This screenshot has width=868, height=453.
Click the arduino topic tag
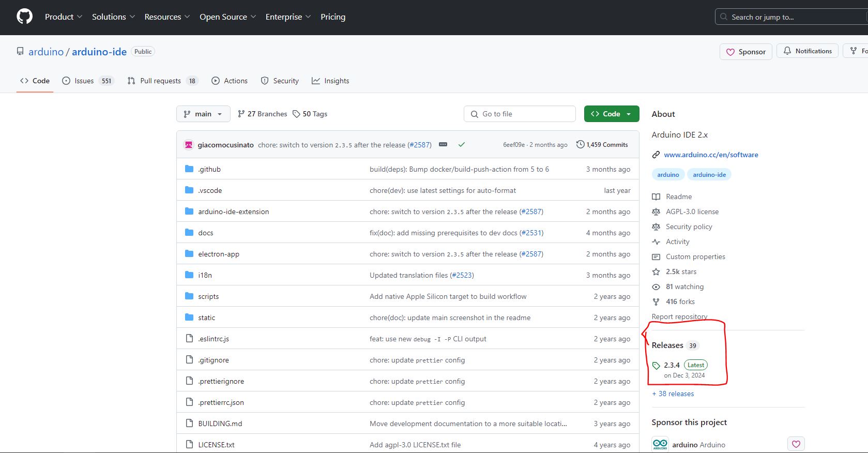[668, 175]
